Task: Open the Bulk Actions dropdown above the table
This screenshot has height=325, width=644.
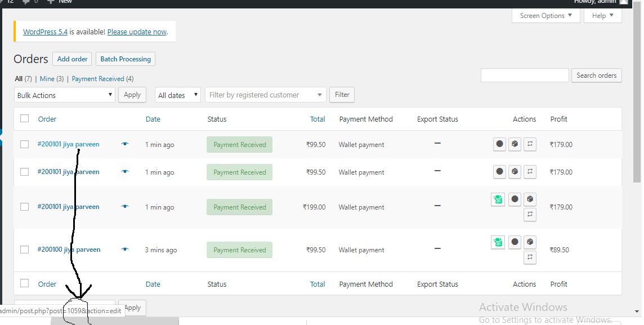Action: tap(65, 95)
